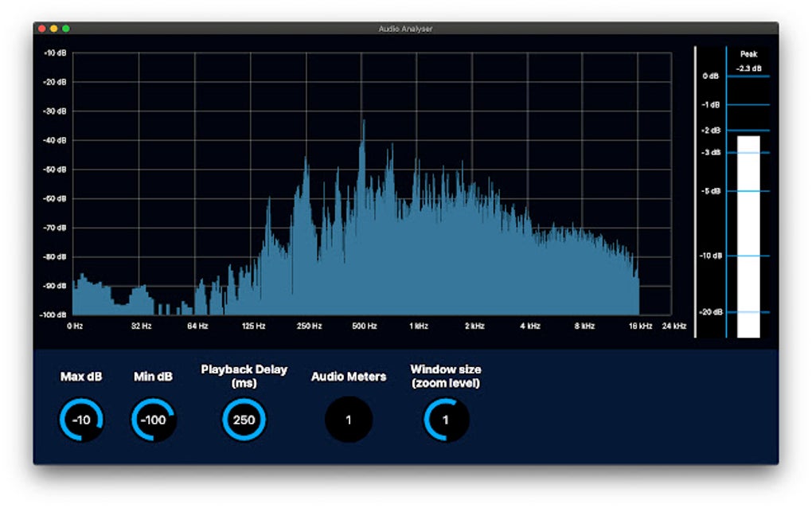This screenshot has width=812, height=508.
Task: Click the -20 dB mark on the meter scale
Action: [711, 313]
